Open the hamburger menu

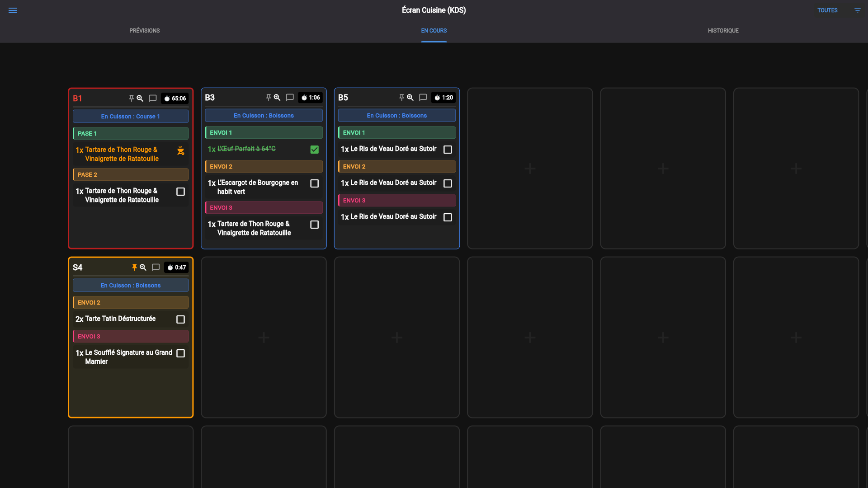pos(13,10)
